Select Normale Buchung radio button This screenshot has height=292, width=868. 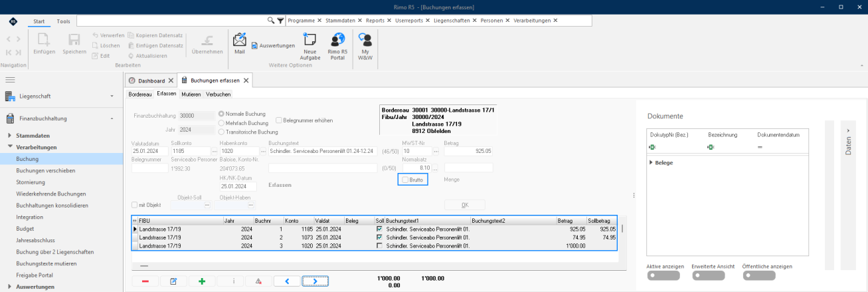coord(222,114)
